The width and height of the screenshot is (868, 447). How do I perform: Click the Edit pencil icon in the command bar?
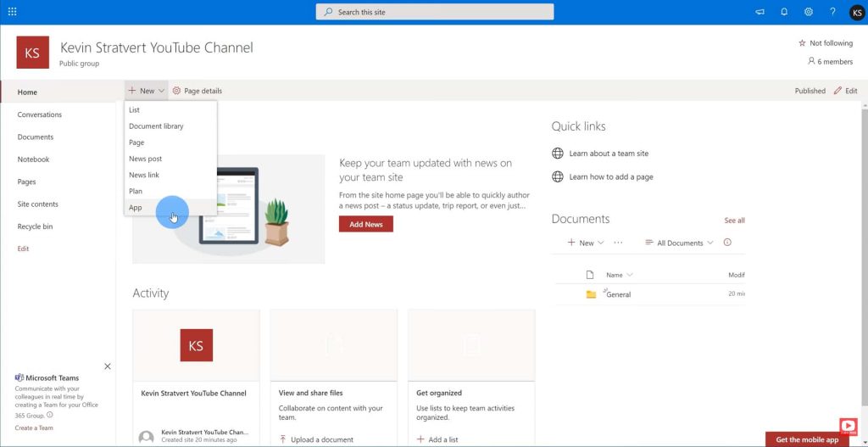[x=837, y=91]
